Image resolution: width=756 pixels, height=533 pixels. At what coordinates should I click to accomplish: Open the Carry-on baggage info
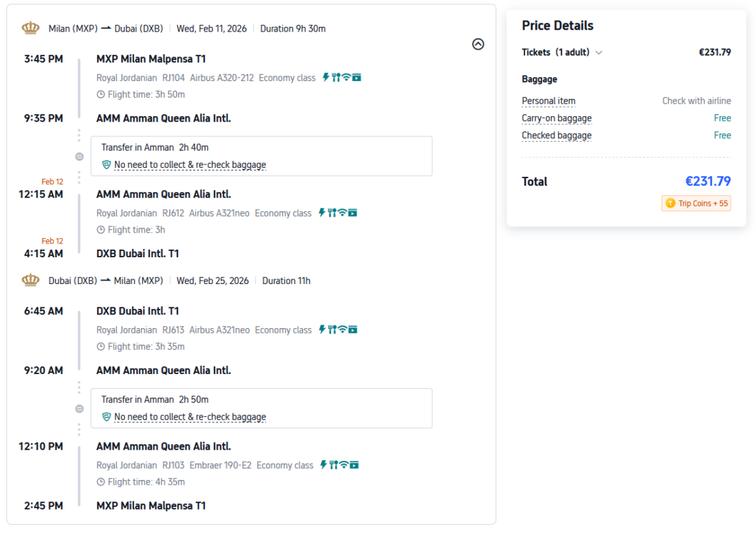coord(556,118)
